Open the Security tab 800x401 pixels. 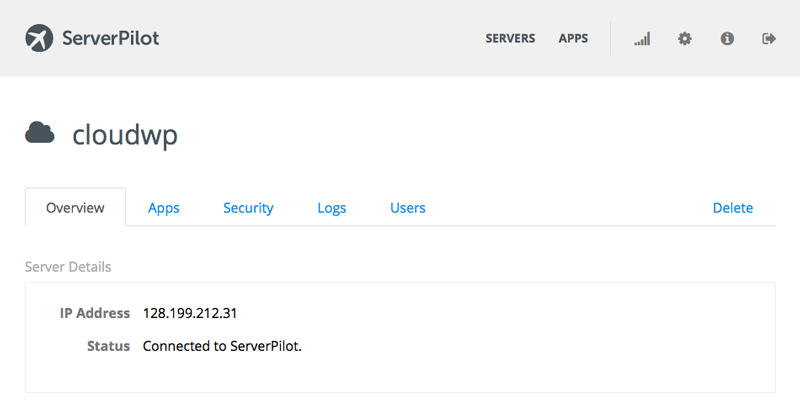pos(248,208)
